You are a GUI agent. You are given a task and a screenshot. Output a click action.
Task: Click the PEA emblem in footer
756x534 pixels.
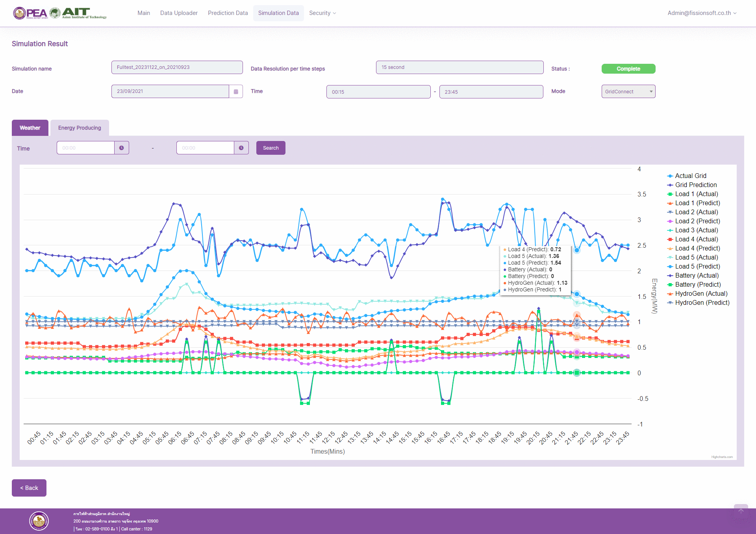tap(39, 521)
